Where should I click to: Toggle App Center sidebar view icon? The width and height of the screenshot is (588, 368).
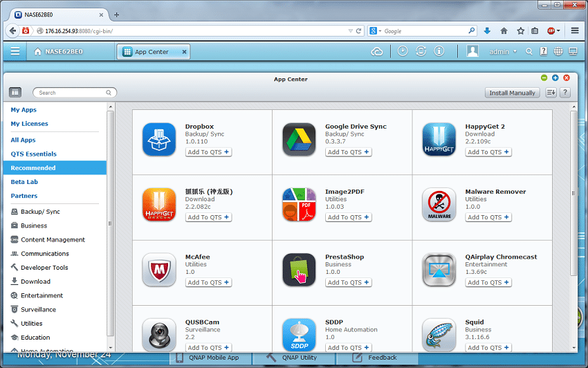tap(15, 92)
